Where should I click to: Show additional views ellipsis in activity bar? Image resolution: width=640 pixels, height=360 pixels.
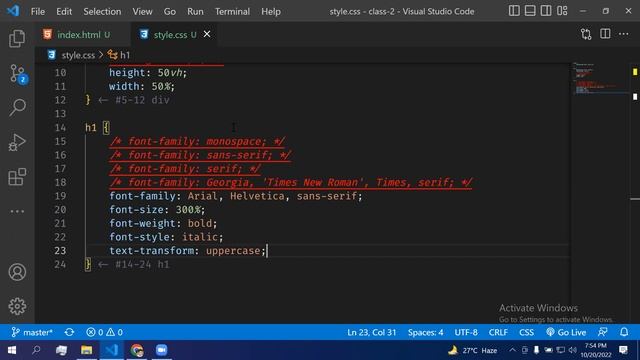(17, 211)
